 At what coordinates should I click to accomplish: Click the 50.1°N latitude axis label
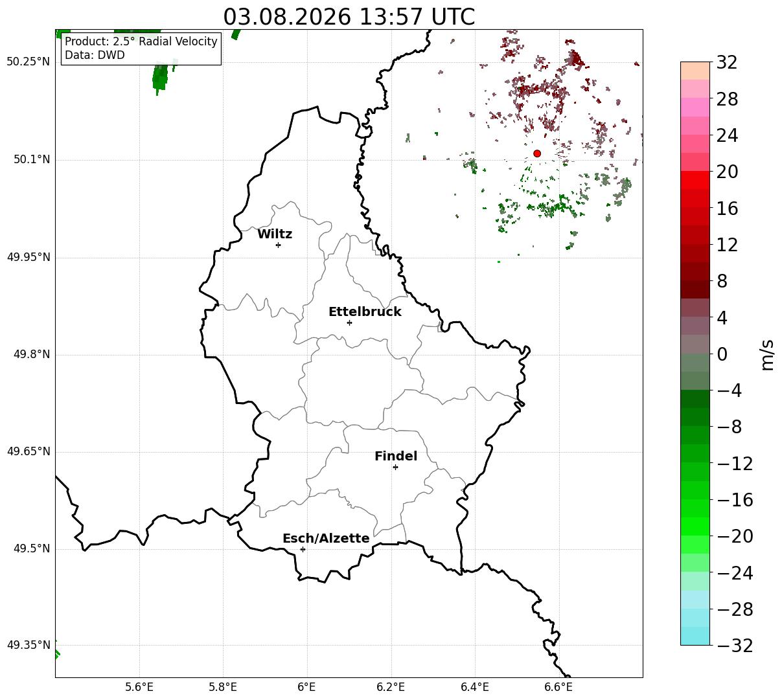(x=32, y=159)
